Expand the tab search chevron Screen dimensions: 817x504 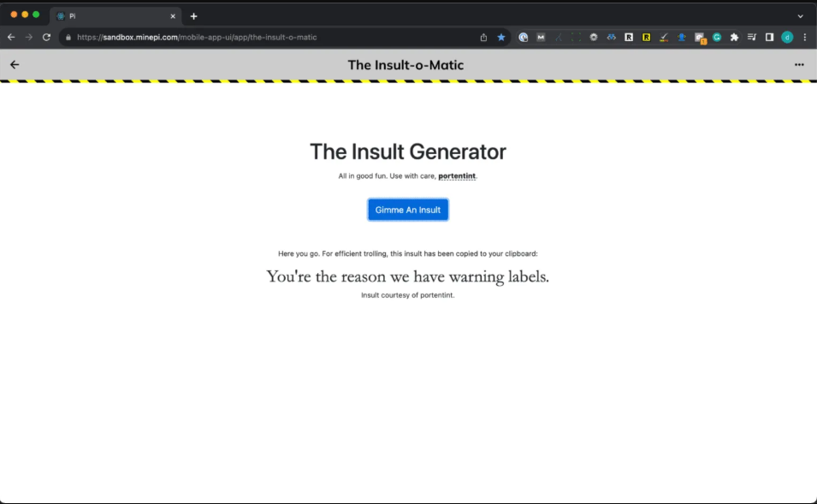tap(800, 16)
